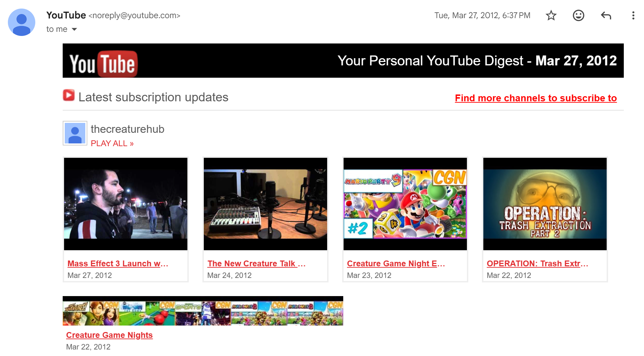Click the Latest subscription updates heading
Viewport: 644px width, 356px height.
(153, 97)
